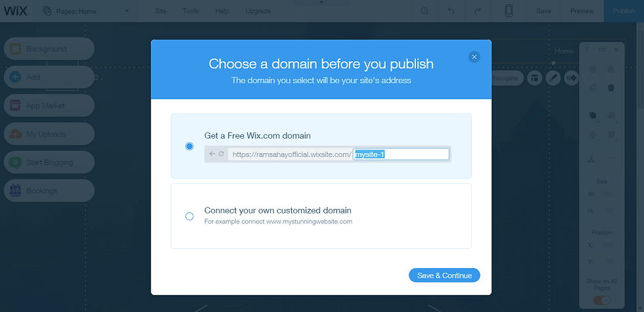Image resolution: width=644 pixels, height=312 pixels.
Task: Click the Navigate button
Action: click(x=507, y=78)
